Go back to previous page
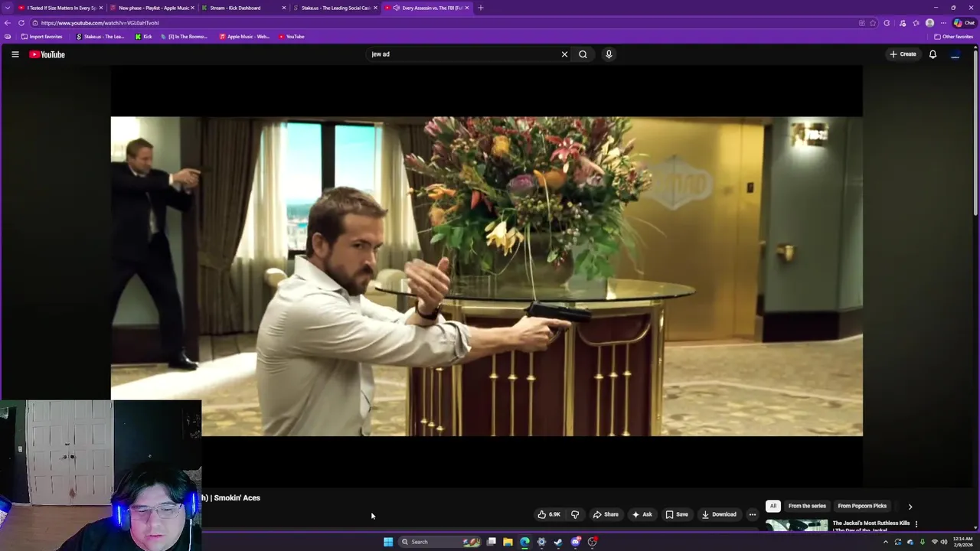Image resolution: width=980 pixels, height=551 pixels. [x=8, y=23]
